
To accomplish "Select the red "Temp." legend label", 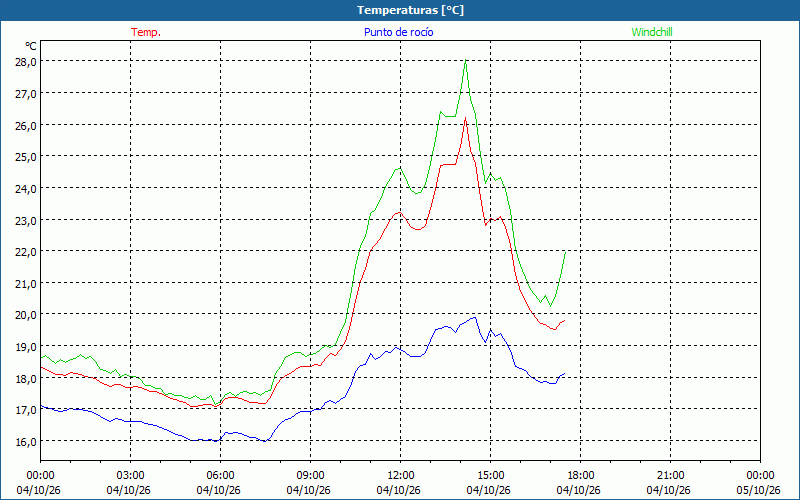I will [146, 32].
